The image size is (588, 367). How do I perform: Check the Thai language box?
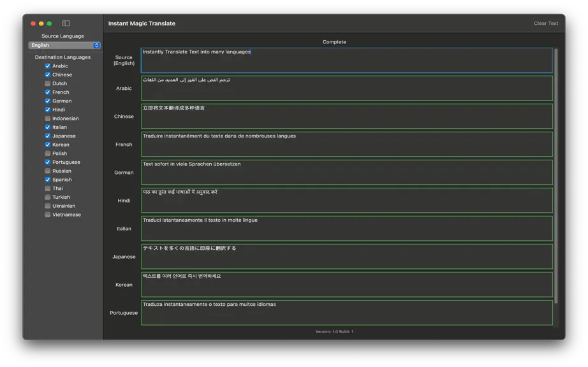(48, 189)
